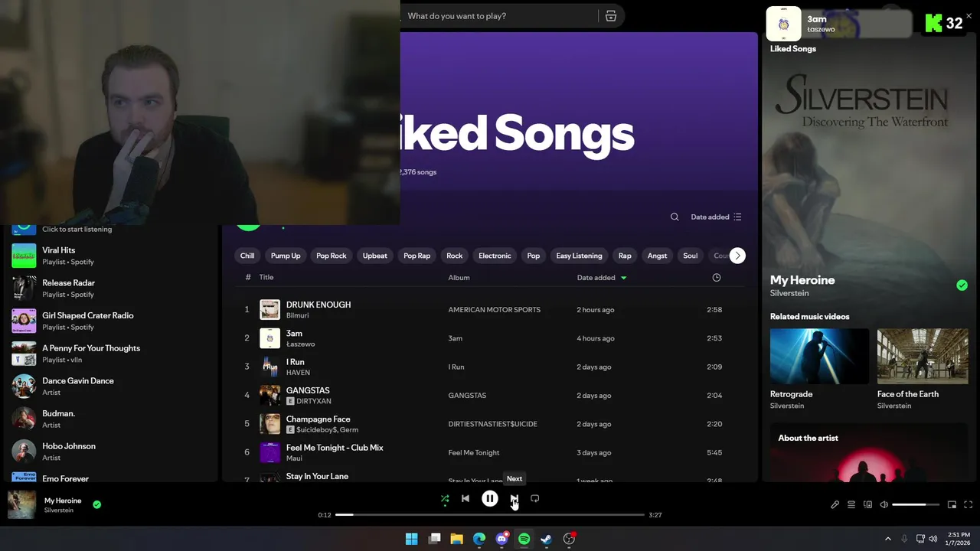980x551 pixels.
Task: Remove My Heroine from Liked Songs in player bar
Action: pos(97,505)
